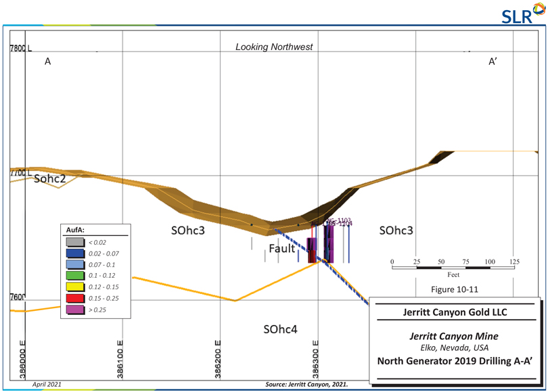Viewport: 548px width, 392px height.
Task: Click the Fault label
Action: tap(282, 249)
